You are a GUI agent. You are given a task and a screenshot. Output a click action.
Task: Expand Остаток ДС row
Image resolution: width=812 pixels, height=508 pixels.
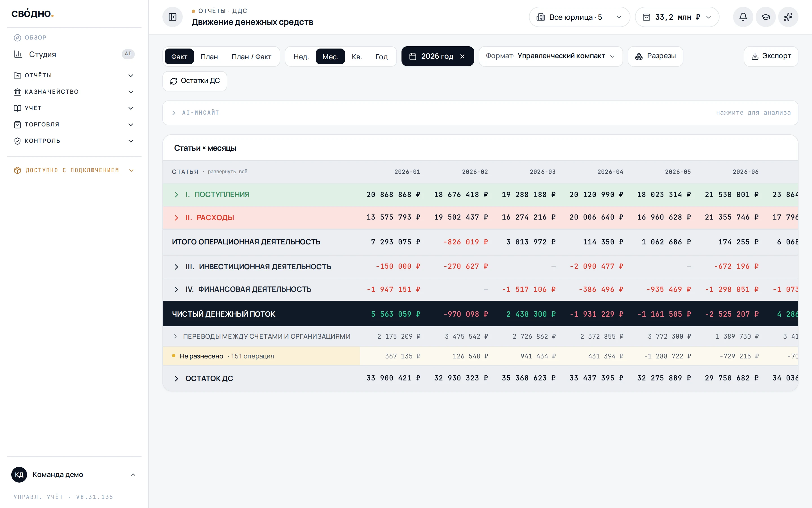(176, 379)
